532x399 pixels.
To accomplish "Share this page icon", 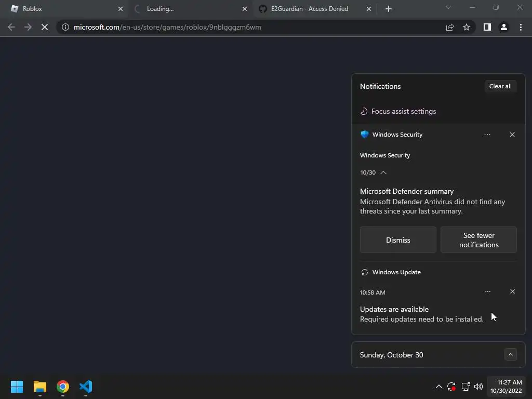I will click(x=450, y=27).
